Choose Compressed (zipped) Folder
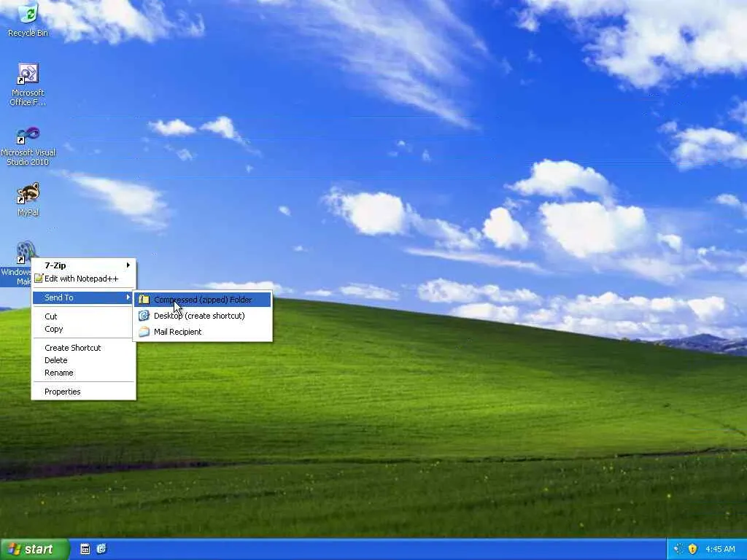The width and height of the screenshot is (747, 560). click(203, 300)
